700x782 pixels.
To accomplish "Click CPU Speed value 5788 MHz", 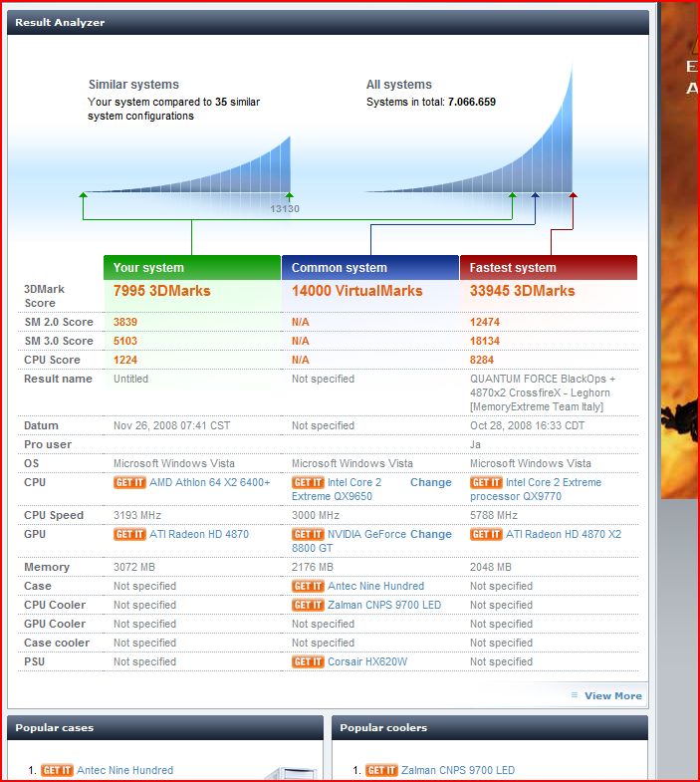I will point(494,515).
